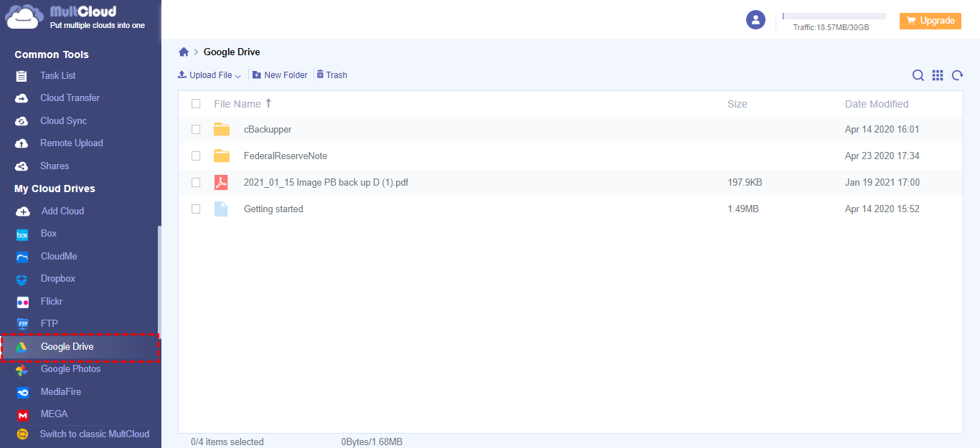Click the New Folder button
Screen dimensions: 980x448
280,75
